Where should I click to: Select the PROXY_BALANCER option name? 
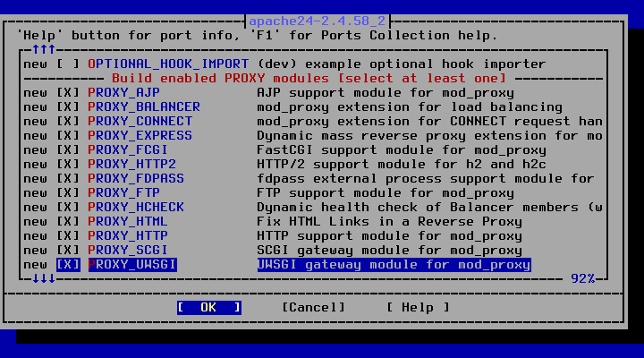point(144,107)
